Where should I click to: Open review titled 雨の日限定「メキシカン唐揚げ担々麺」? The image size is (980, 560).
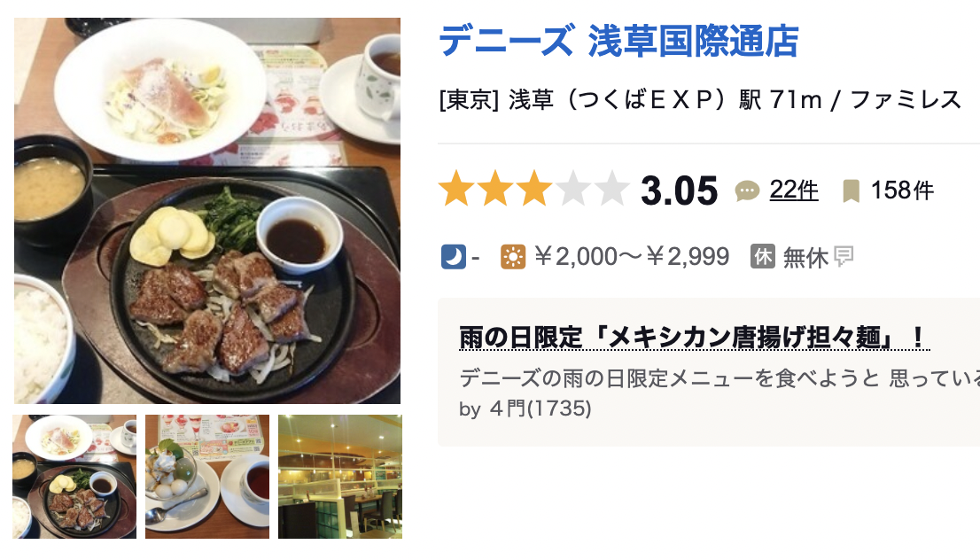[694, 338]
